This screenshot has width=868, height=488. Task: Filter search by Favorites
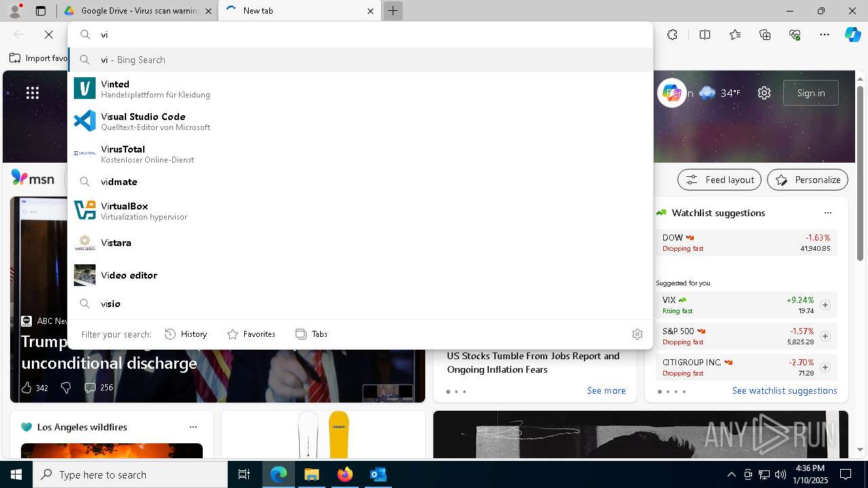click(x=251, y=334)
